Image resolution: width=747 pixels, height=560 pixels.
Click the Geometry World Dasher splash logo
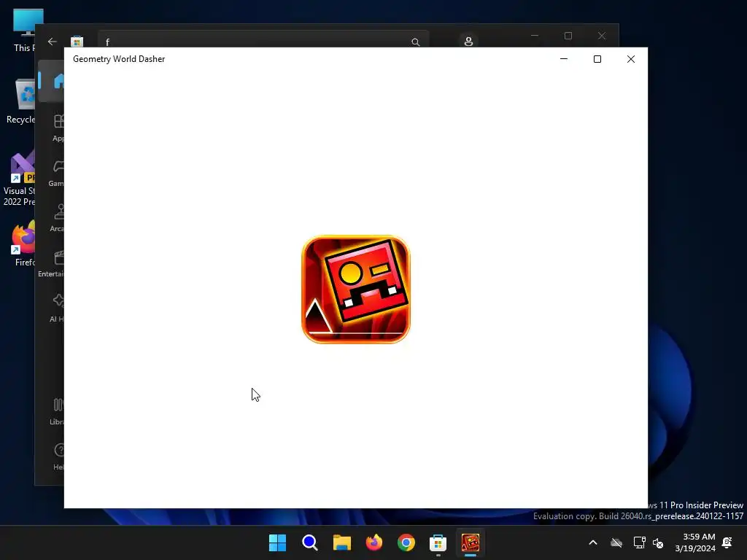pyautogui.click(x=356, y=289)
